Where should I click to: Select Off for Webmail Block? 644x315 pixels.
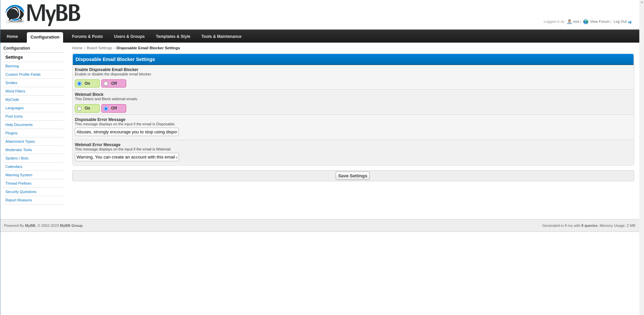106,109
